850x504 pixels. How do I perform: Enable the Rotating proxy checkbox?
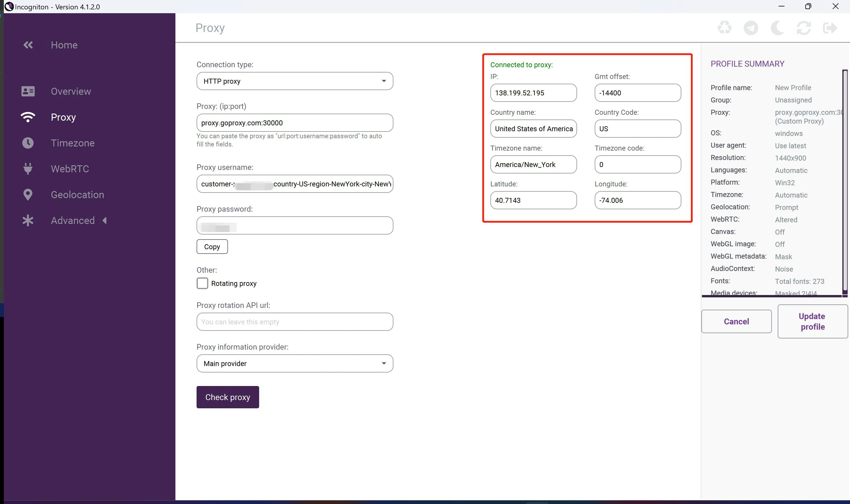(202, 283)
